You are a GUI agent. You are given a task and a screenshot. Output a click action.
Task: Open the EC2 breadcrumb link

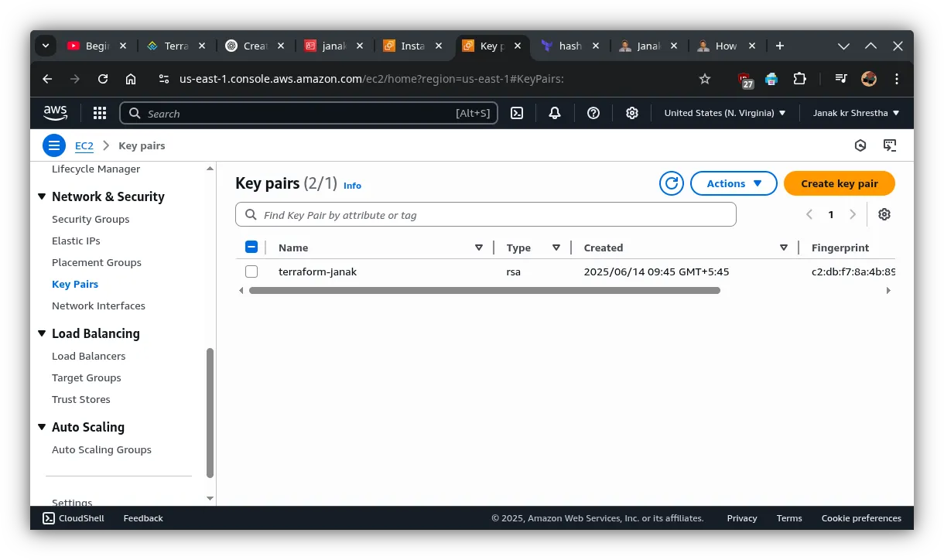coord(84,145)
